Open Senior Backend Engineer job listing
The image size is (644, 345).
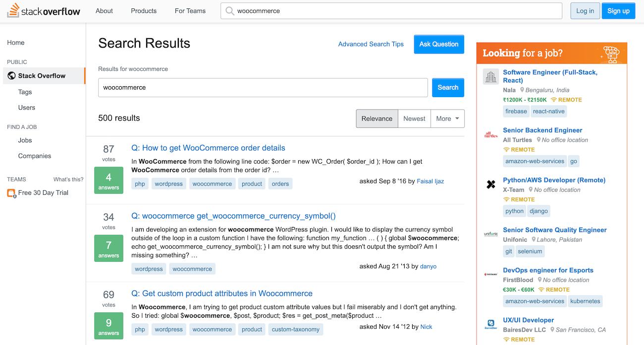click(542, 130)
